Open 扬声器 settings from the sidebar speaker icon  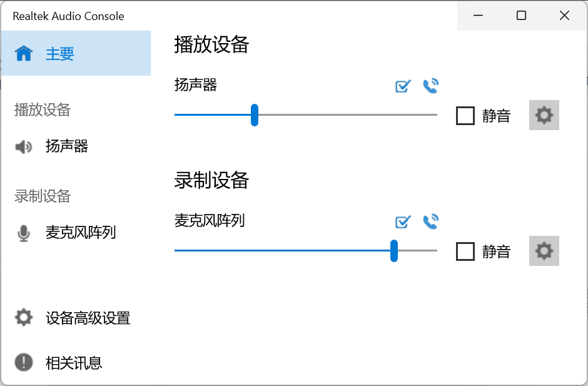[23, 146]
